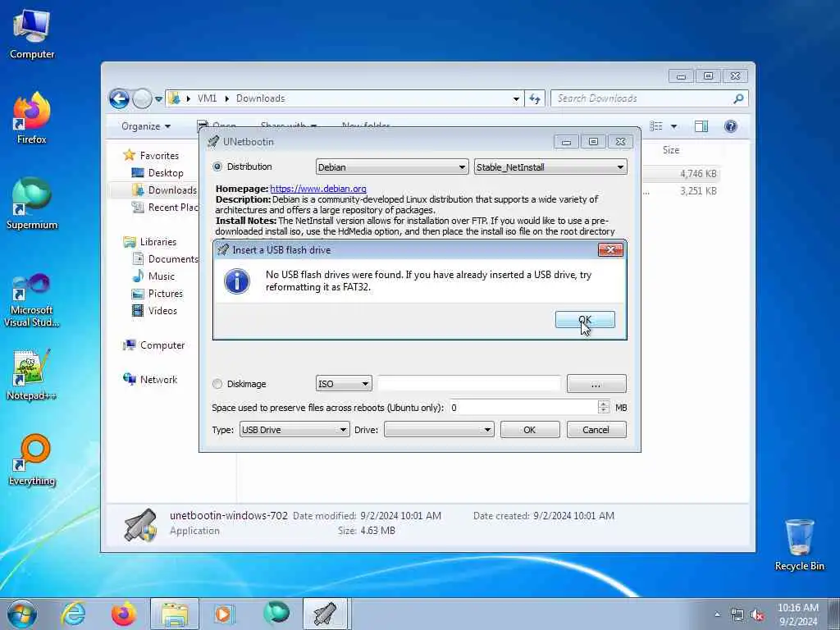Select the Distribution radio button
The height and width of the screenshot is (630, 840).
(x=217, y=167)
